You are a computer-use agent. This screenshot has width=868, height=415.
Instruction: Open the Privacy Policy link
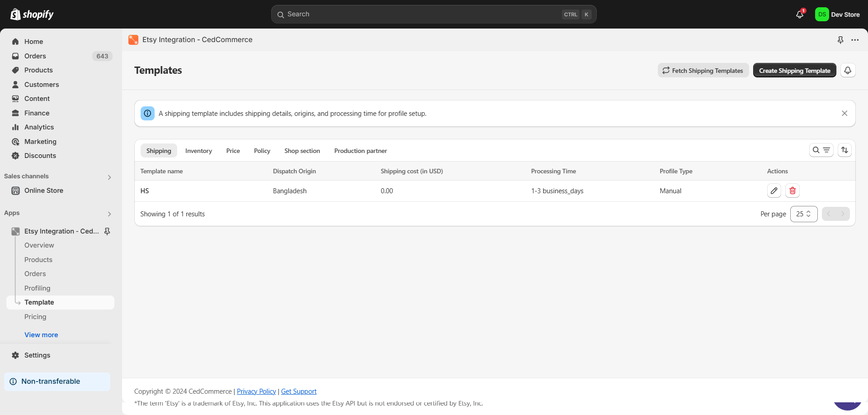256,391
